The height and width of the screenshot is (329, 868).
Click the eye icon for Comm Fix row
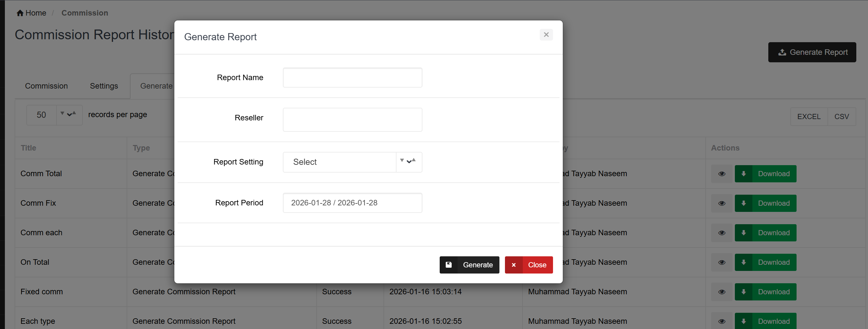click(x=722, y=203)
